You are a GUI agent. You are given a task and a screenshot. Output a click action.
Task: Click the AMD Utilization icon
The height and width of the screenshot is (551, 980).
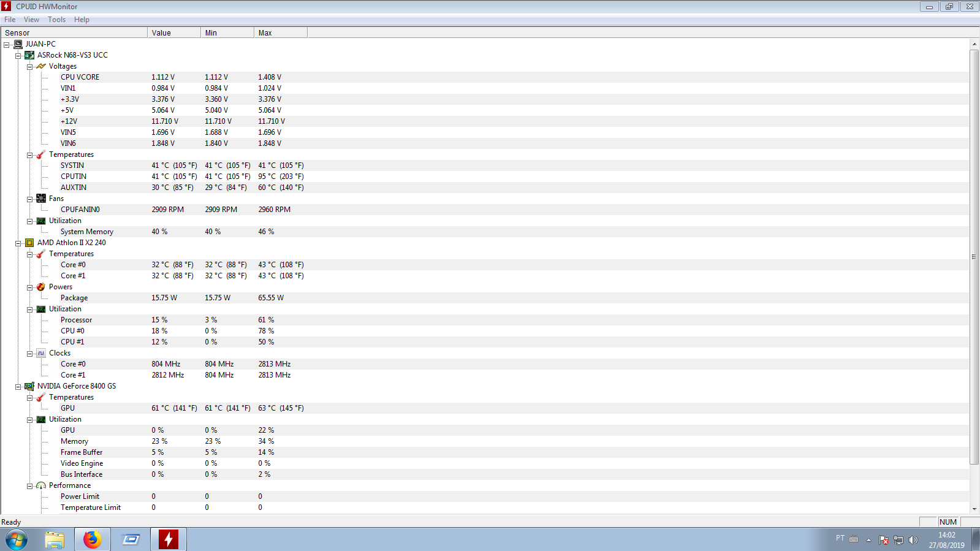pos(41,309)
